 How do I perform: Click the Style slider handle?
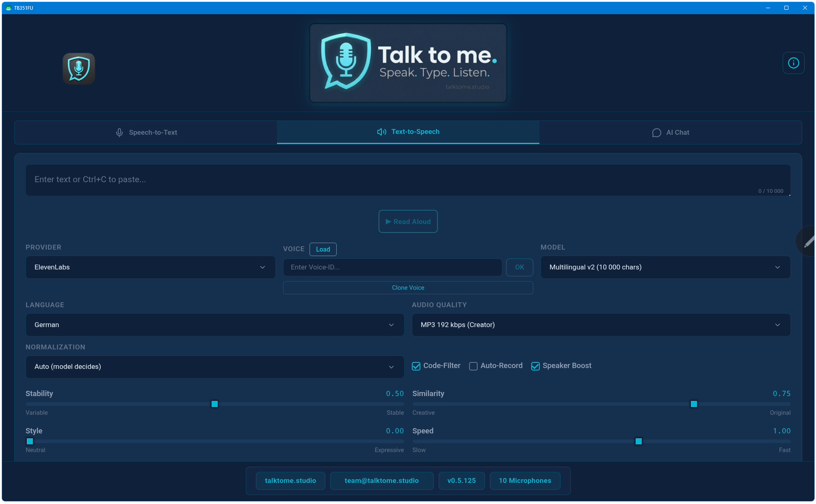point(30,442)
